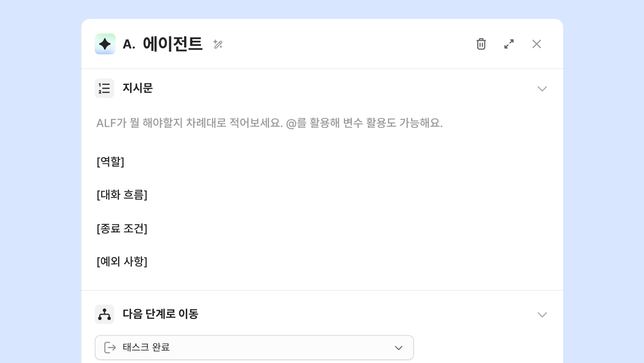Click the numbered list icon beside 지시문

pos(104,88)
